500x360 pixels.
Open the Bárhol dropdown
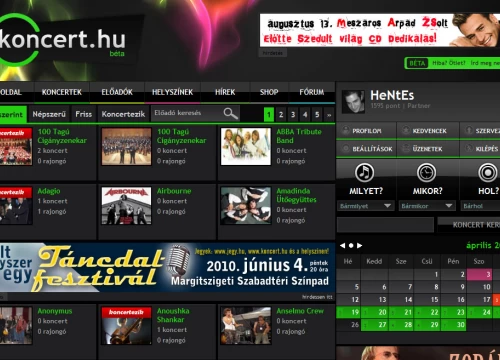480,206
